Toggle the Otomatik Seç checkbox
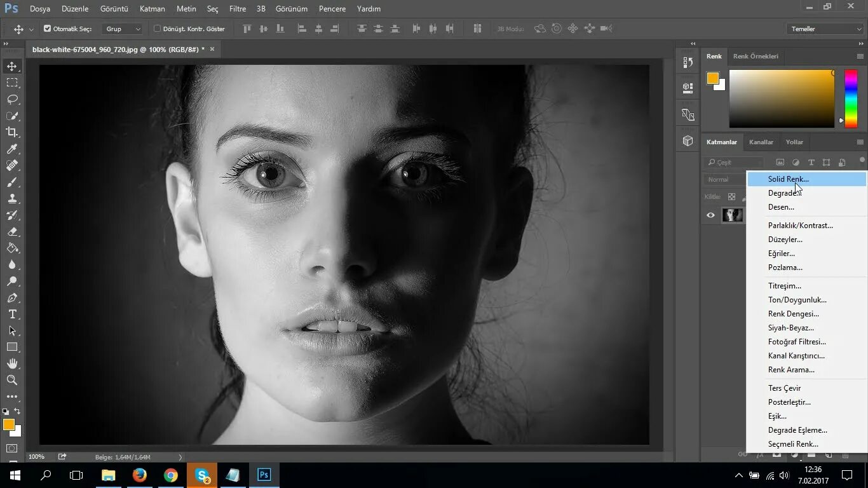 coord(47,29)
